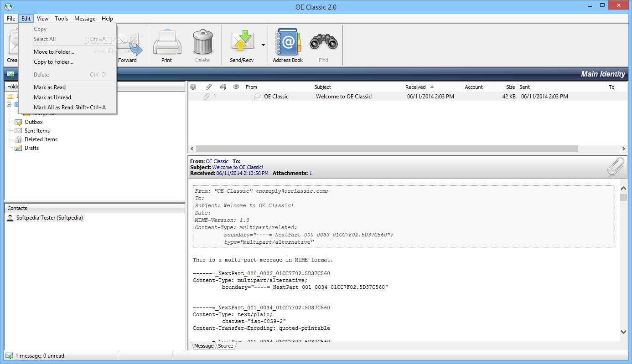Collapse the folder tree node expander
632x364 pixels.
9,105
